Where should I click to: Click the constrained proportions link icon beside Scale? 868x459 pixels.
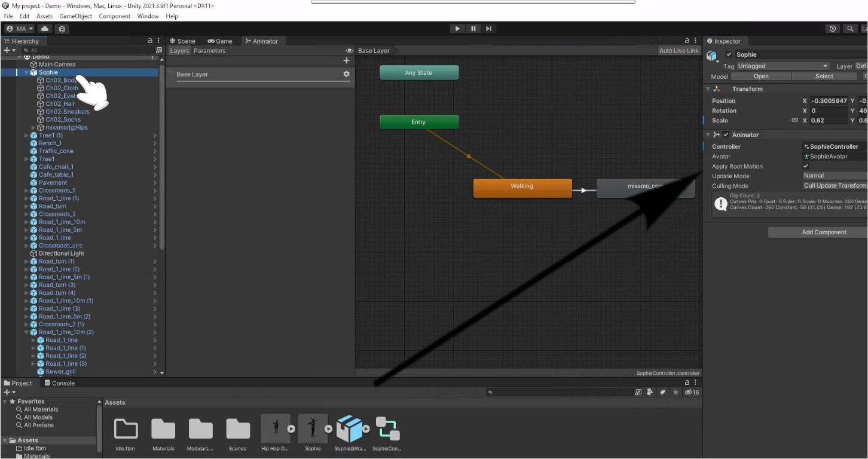point(794,121)
